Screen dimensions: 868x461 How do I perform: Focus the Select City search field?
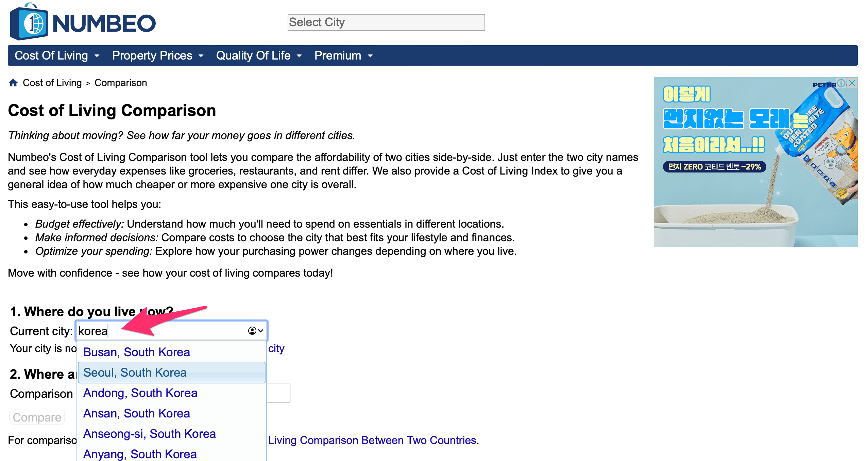[x=386, y=22]
